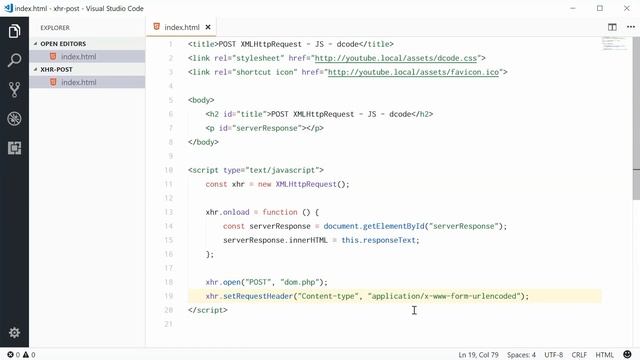Change indentation via Spaces: 4
The width and height of the screenshot is (640, 360).
coord(521,355)
